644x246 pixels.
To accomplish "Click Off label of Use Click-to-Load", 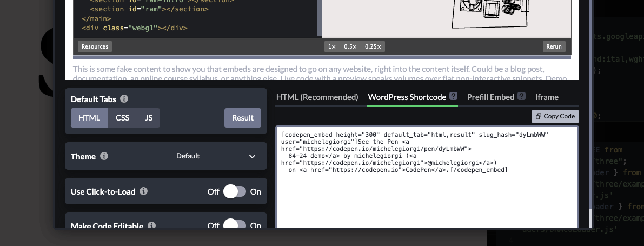I will tap(213, 192).
